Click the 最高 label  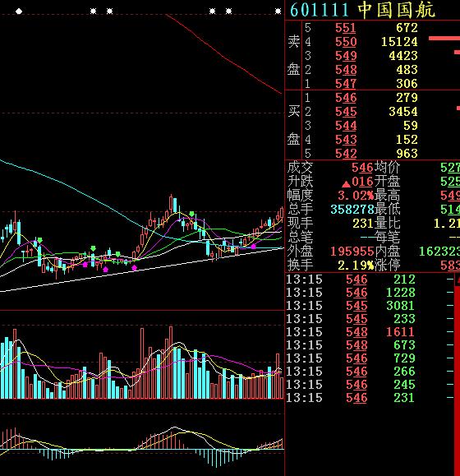point(387,196)
